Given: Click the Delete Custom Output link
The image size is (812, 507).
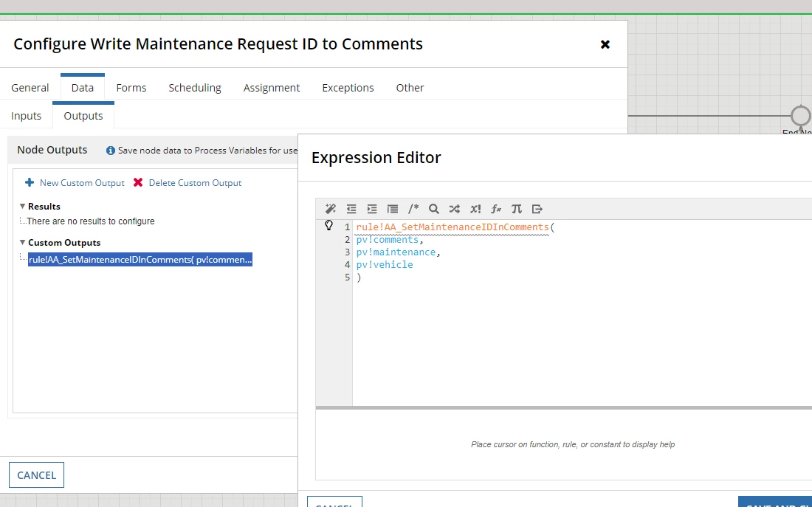Looking at the screenshot, I should 195,183.
